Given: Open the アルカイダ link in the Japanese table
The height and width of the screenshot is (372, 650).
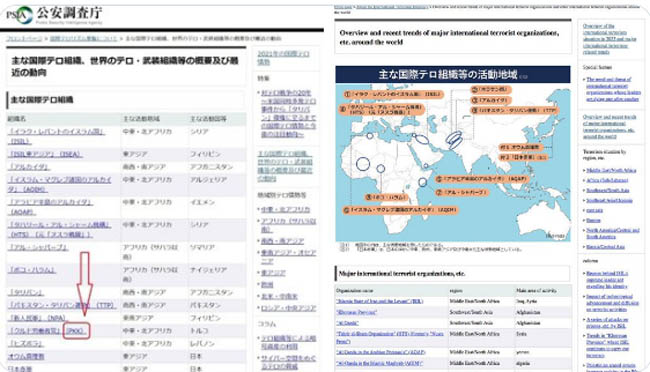Looking at the screenshot, I should 29,167.
